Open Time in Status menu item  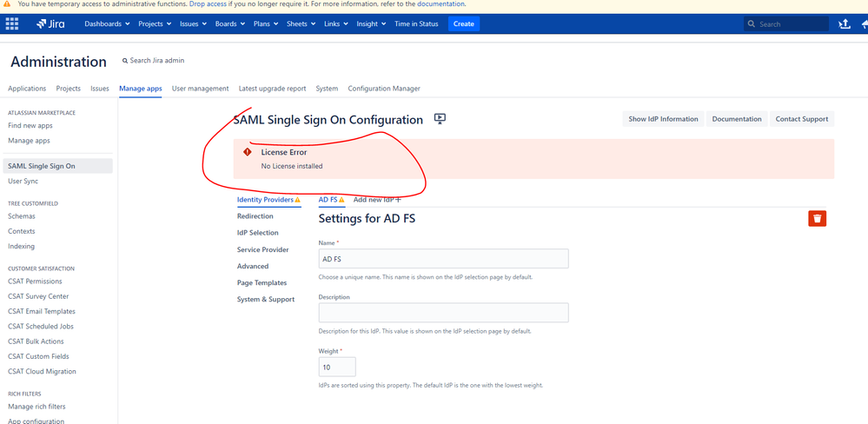(416, 23)
